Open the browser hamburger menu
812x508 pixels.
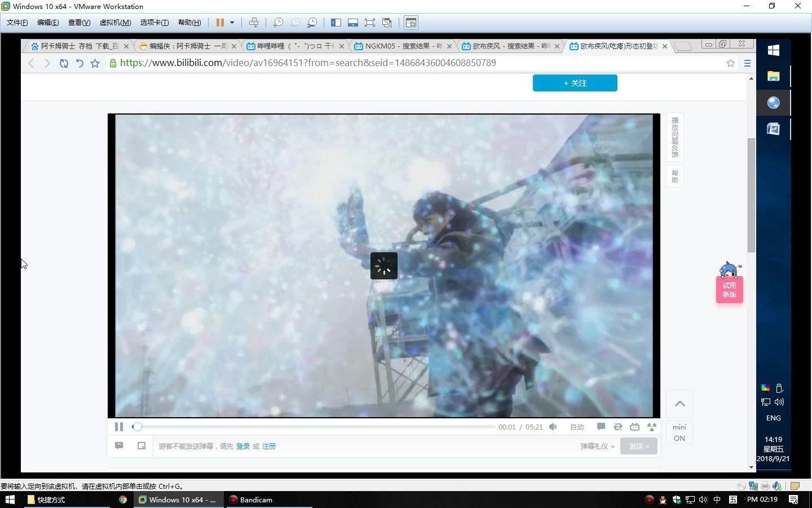[x=747, y=63]
